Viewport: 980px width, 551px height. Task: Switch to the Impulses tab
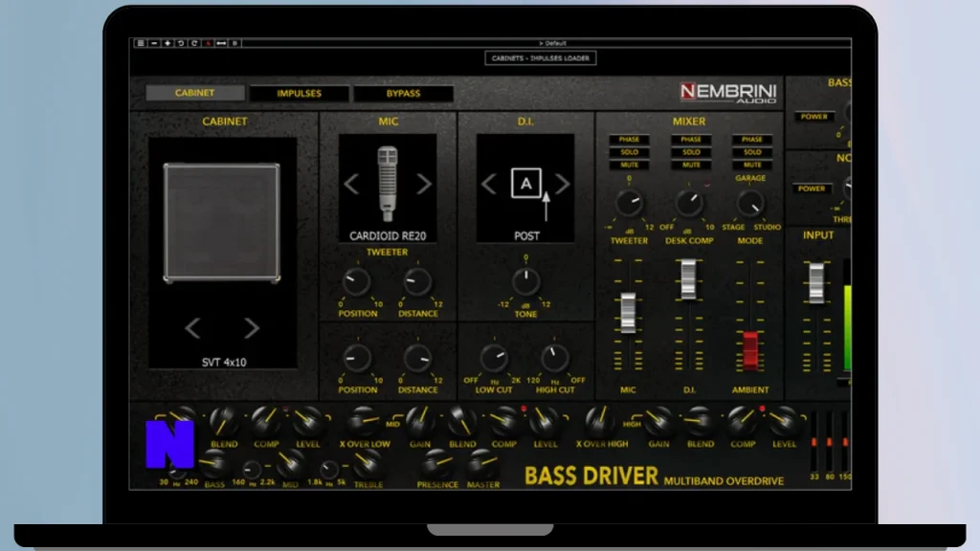click(300, 94)
